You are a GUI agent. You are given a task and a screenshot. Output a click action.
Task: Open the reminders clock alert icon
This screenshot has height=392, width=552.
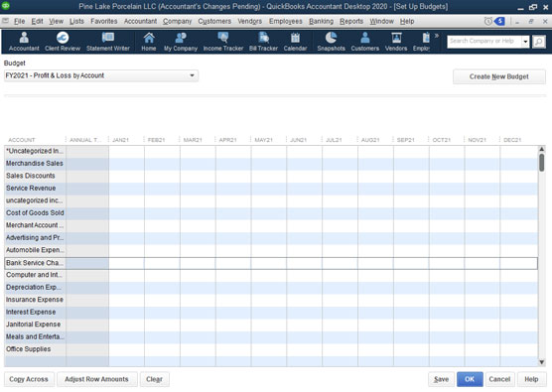pyautogui.click(x=487, y=22)
